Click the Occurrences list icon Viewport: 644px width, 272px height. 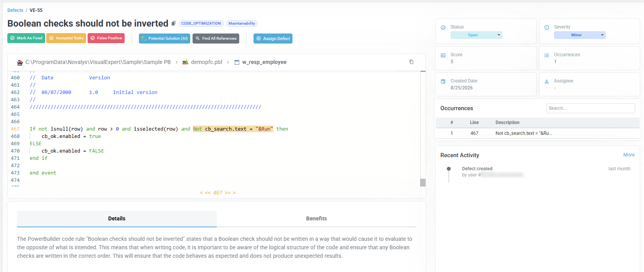(x=546, y=55)
